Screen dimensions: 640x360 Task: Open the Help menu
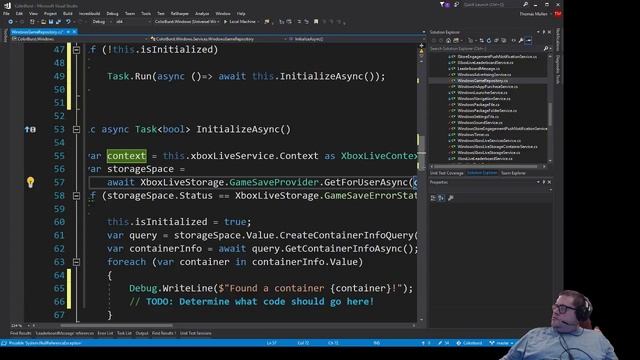click(x=241, y=13)
